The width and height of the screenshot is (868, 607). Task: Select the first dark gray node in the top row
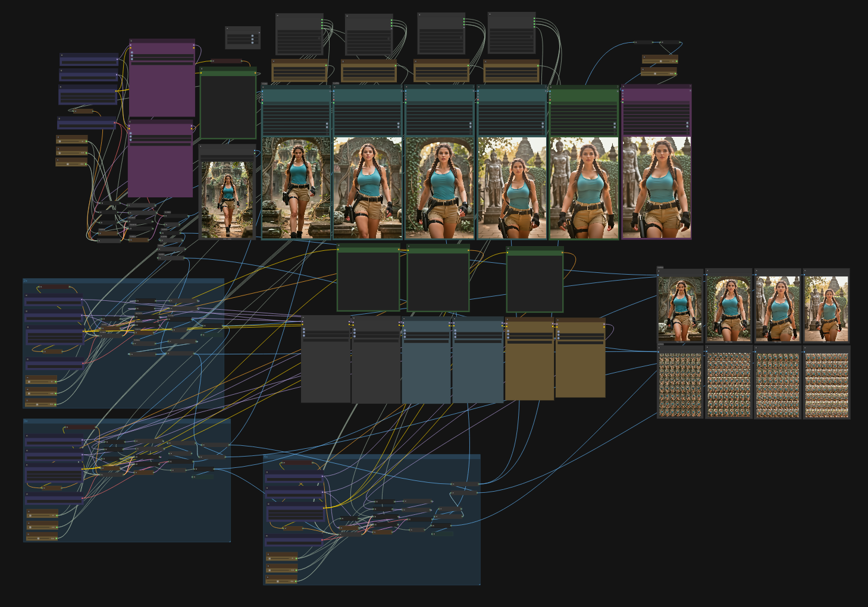click(x=299, y=34)
